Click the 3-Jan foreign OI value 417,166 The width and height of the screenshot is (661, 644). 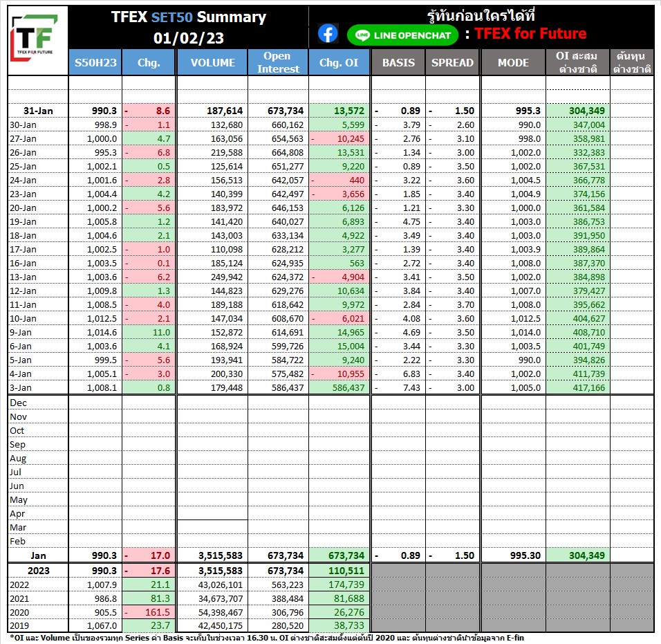(589, 388)
